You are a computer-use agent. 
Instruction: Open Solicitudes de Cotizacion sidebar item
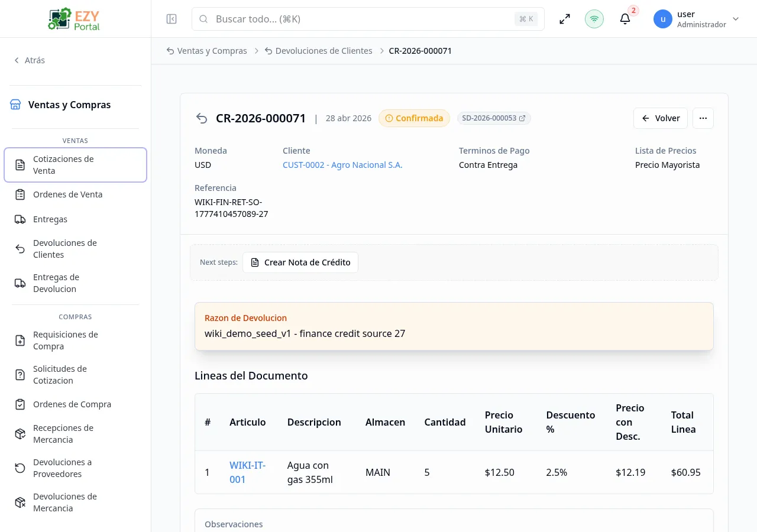[x=75, y=375]
